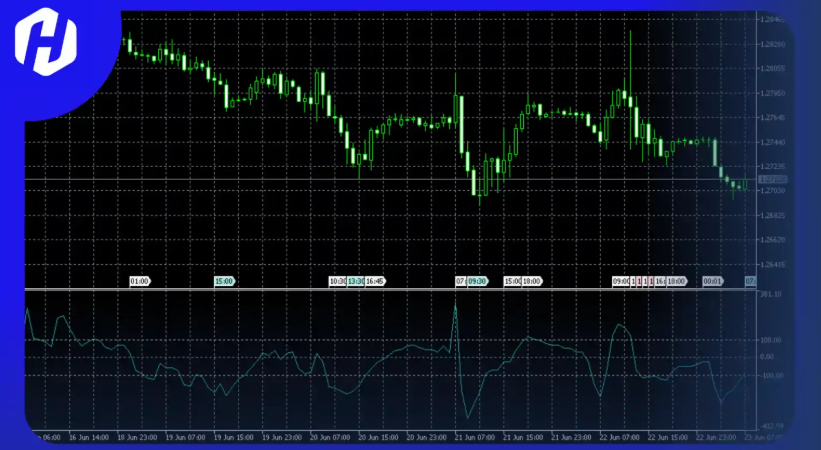
Task: Select the 01:00 event marker
Action: (140, 281)
